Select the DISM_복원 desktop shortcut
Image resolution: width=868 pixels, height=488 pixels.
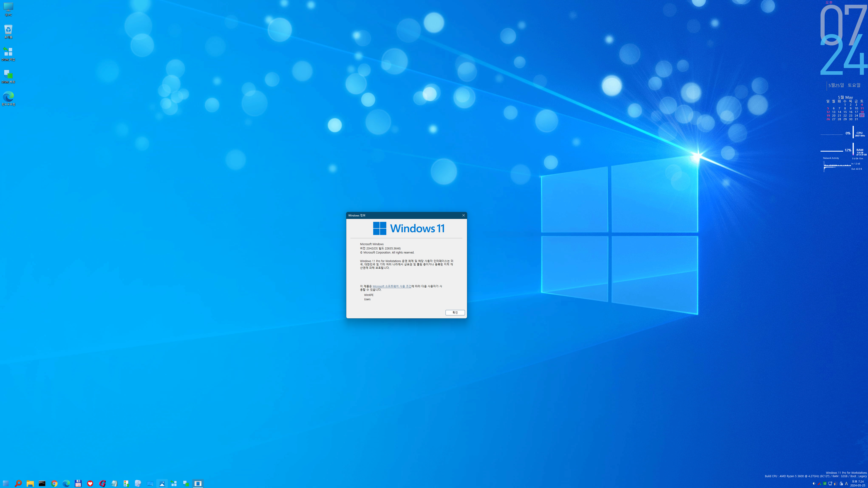point(8,76)
